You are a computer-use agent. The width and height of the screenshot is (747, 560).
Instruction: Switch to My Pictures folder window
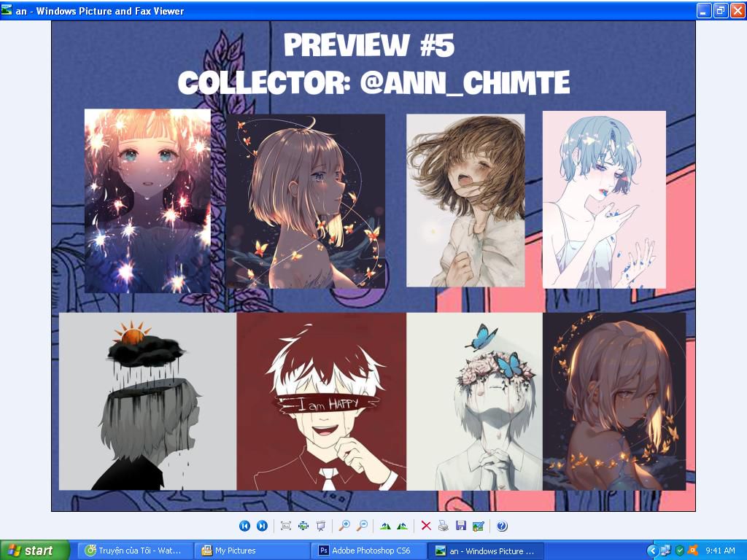252,551
